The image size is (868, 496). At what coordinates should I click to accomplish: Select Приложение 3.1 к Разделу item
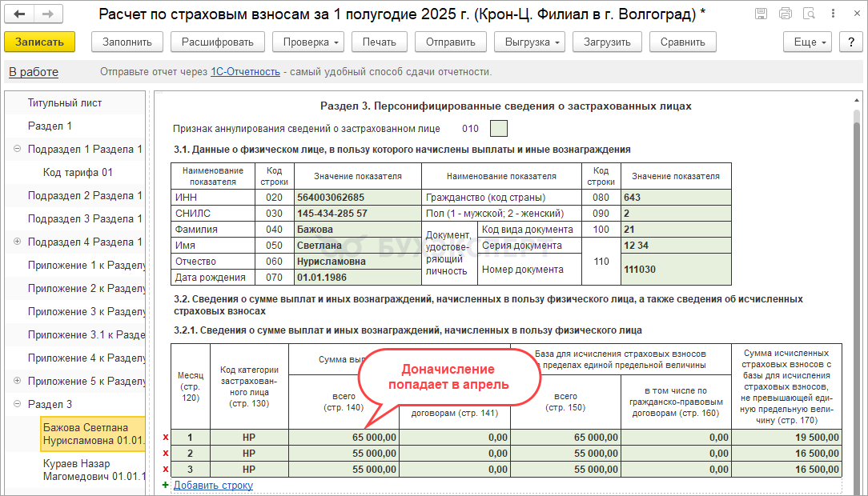tap(86, 335)
